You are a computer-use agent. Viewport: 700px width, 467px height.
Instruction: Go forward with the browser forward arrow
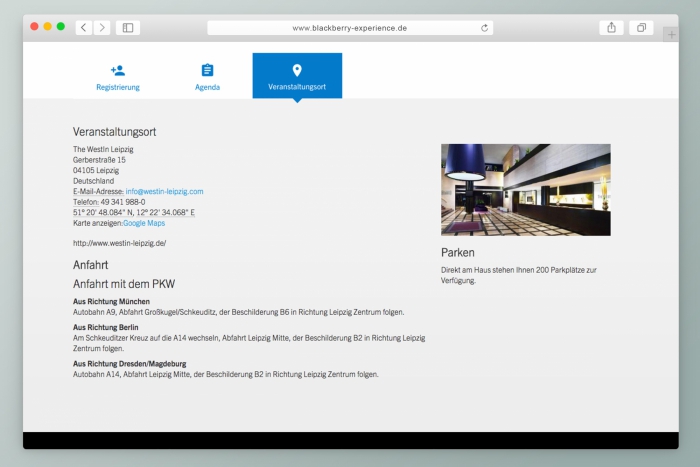[x=102, y=28]
